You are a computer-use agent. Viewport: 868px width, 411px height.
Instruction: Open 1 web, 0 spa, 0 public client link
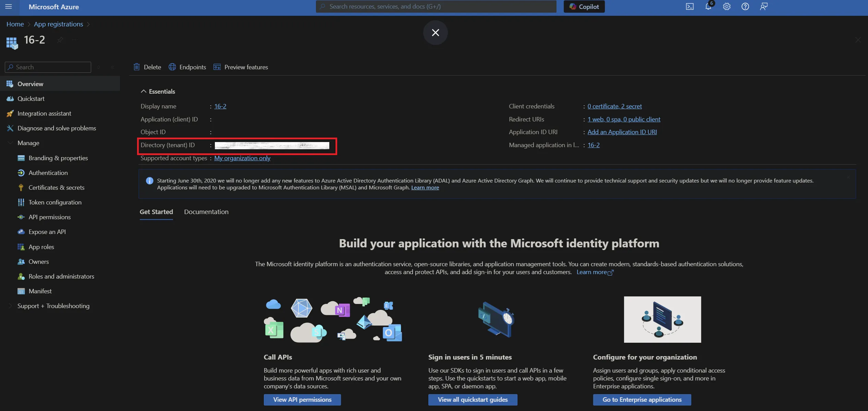point(624,119)
